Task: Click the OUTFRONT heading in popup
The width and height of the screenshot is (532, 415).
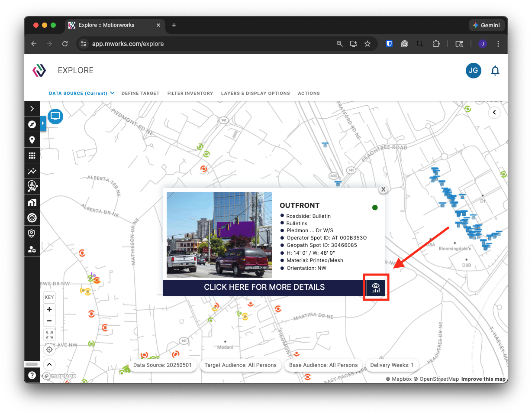Action: [300, 205]
